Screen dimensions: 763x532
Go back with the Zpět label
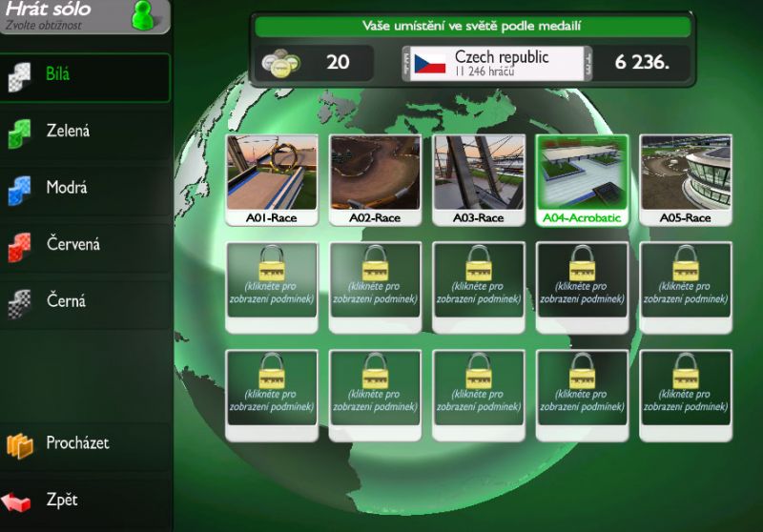[62, 500]
